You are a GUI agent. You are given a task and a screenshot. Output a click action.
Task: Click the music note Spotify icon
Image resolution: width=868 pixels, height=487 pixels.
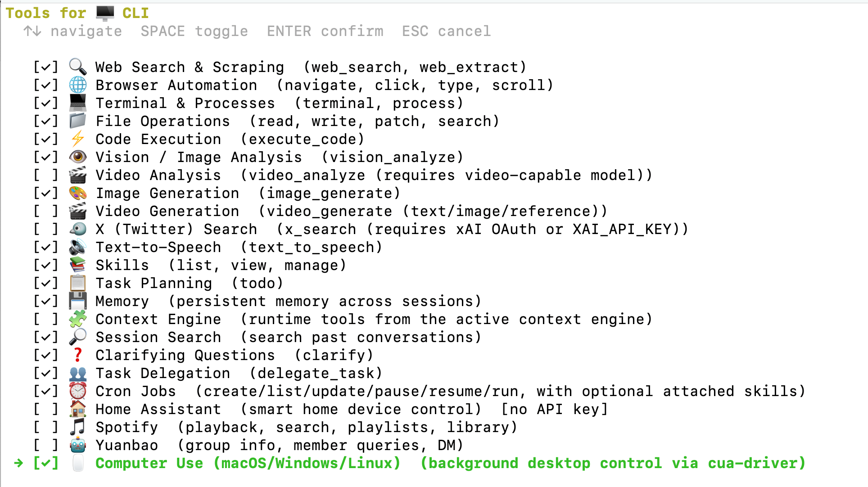tap(78, 427)
